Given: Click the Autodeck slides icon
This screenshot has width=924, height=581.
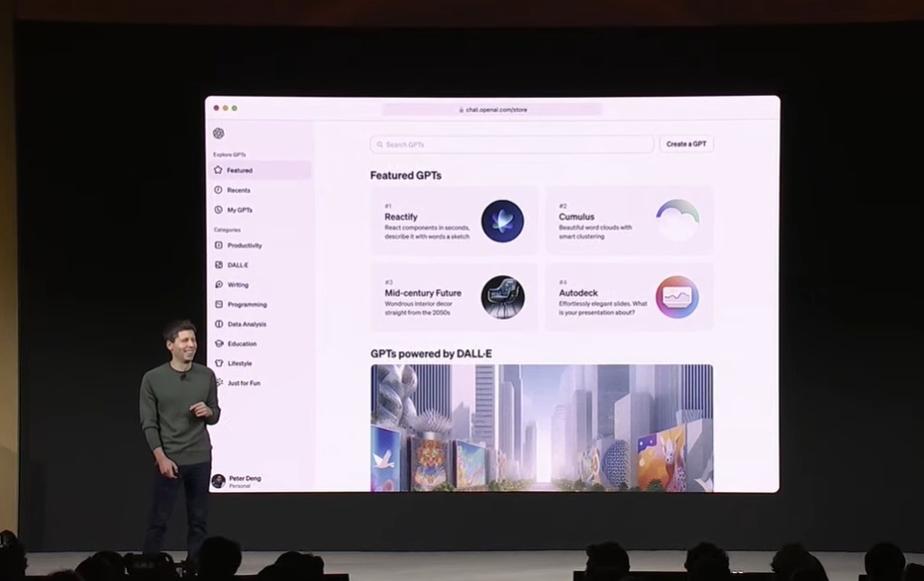Looking at the screenshot, I should click(677, 297).
